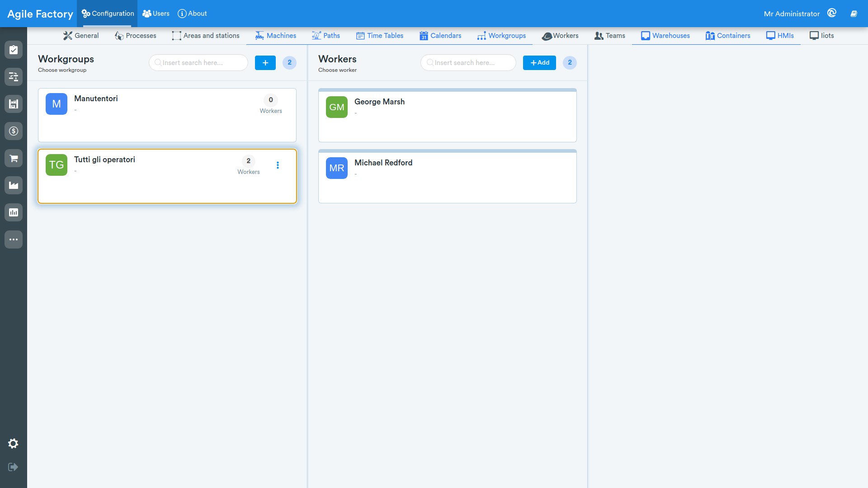Viewport: 868px width, 488px height.
Task: Add a new workgroup with plus button
Action: coord(265,63)
